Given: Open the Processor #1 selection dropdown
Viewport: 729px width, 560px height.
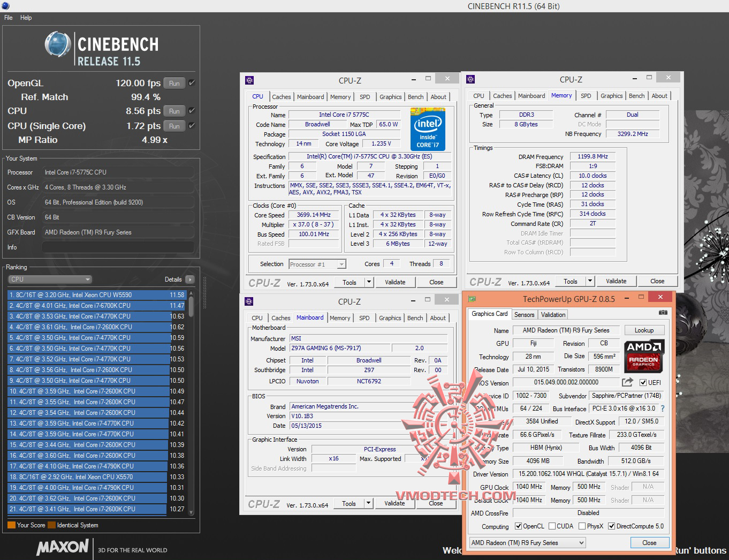Looking at the screenshot, I should (x=317, y=264).
